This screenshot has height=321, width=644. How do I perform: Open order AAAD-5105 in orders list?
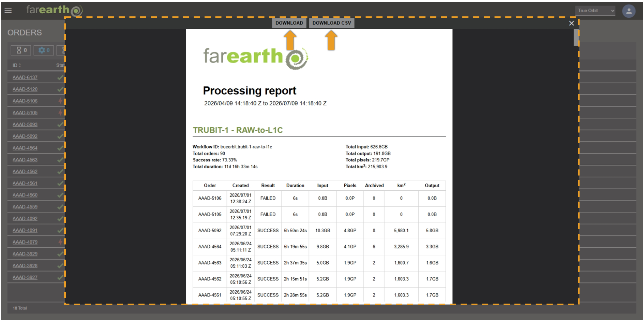25,113
